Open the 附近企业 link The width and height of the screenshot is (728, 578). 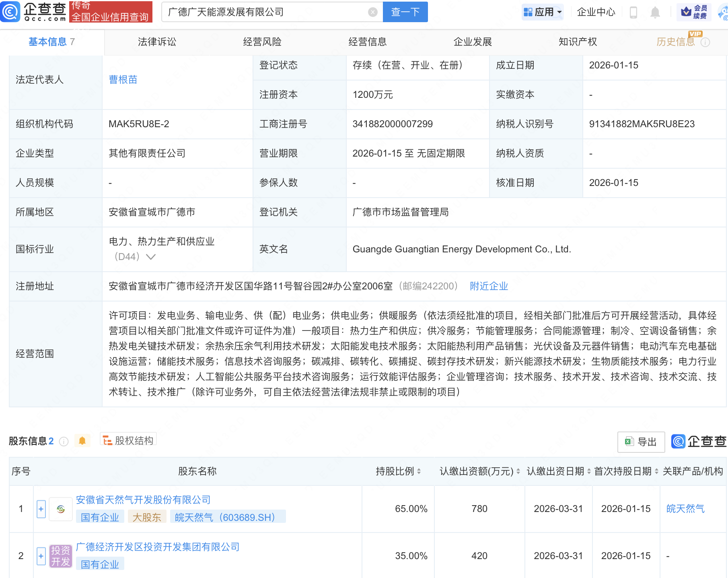click(x=489, y=286)
